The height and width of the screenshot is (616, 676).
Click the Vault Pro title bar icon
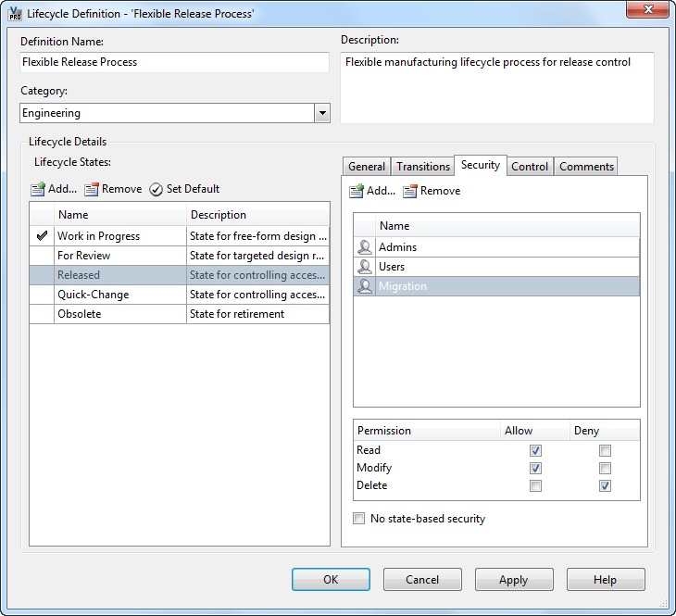[15, 13]
